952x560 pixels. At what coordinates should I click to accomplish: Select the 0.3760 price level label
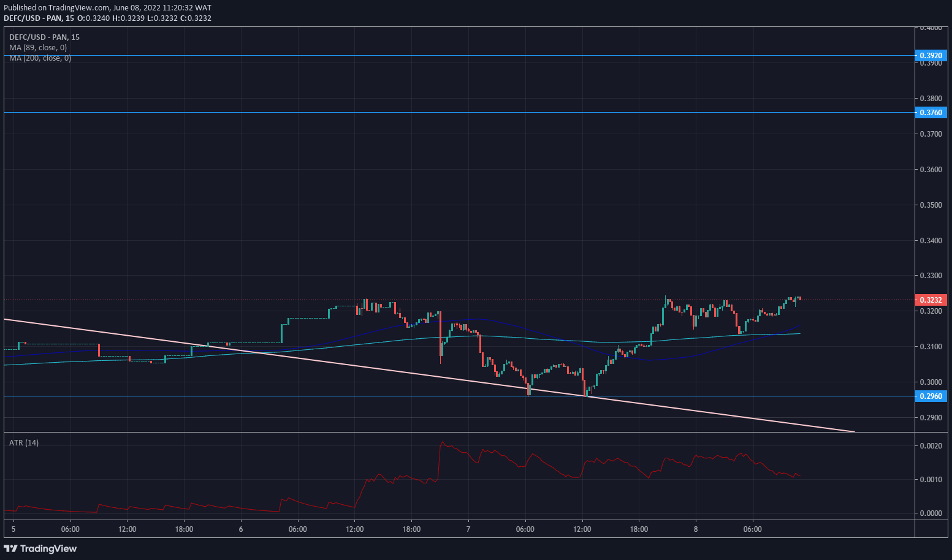coord(931,113)
